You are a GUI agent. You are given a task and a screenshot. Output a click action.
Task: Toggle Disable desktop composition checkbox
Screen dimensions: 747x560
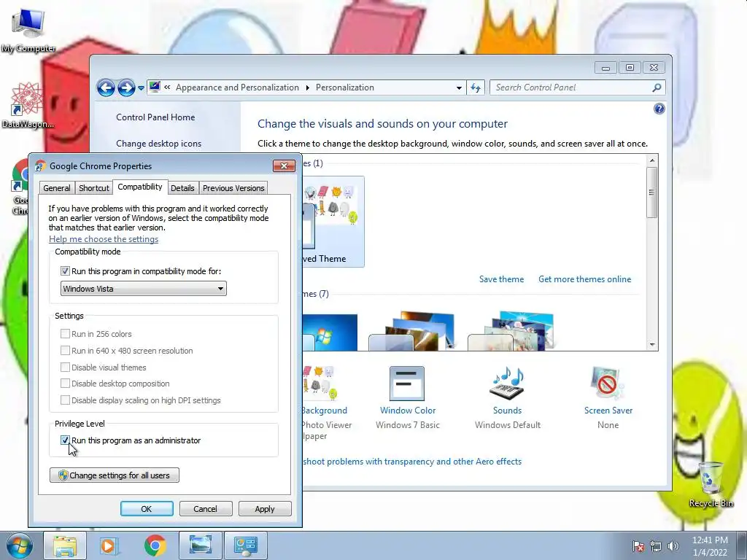tap(65, 384)
